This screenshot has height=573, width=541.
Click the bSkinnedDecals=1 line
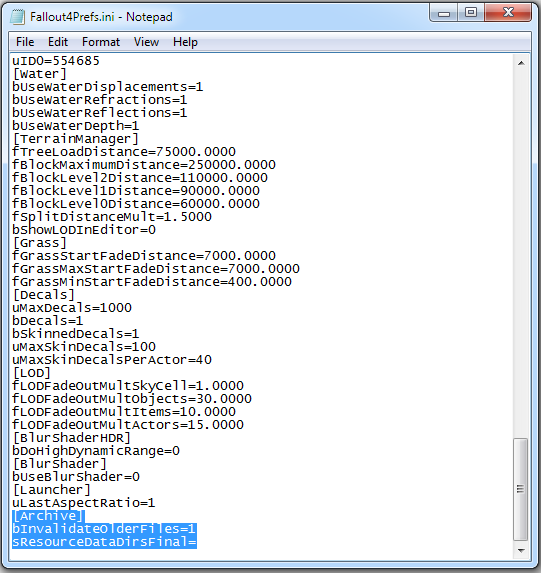click(x=75, y=334)
